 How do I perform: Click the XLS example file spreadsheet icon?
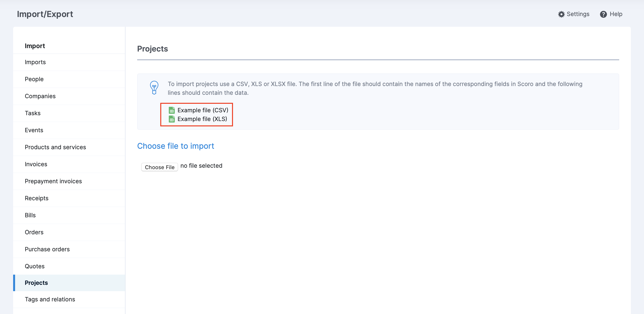[171, 119]
